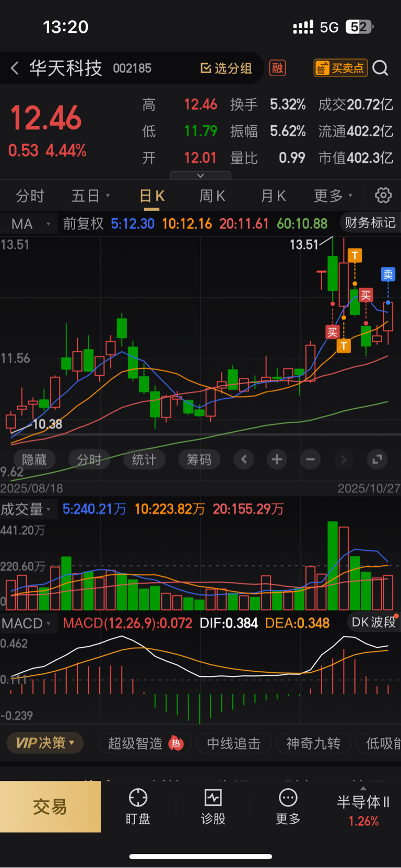Tap the 市值402.3亿 value
Image resolution: width=401 pixels, height=868 pixels.
(x=356, y=158)
